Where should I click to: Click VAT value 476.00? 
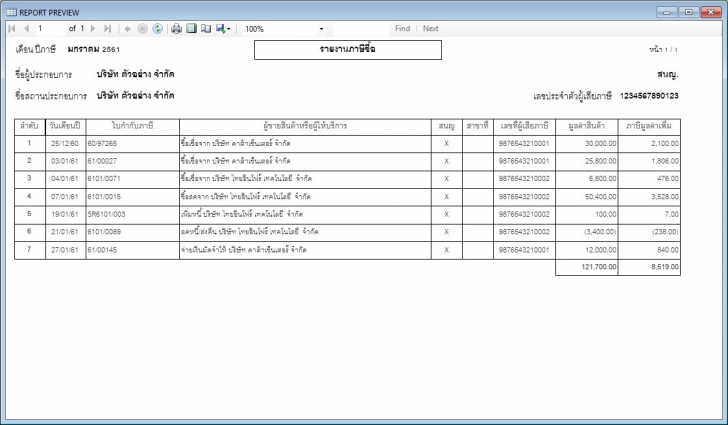tap(668, 179)
